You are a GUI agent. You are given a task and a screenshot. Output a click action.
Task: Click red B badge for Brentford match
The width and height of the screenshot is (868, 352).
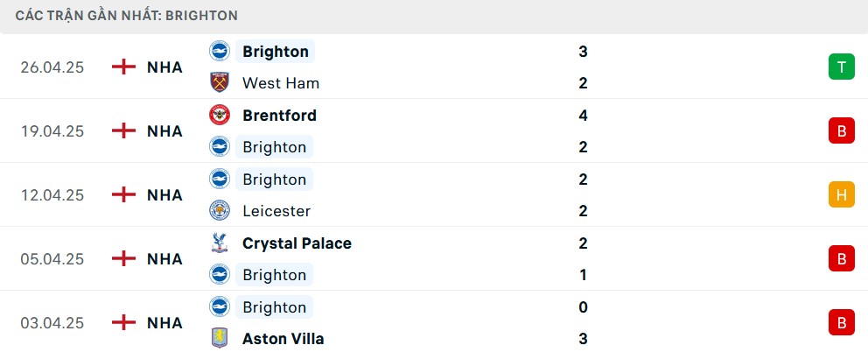coord(842,130)
